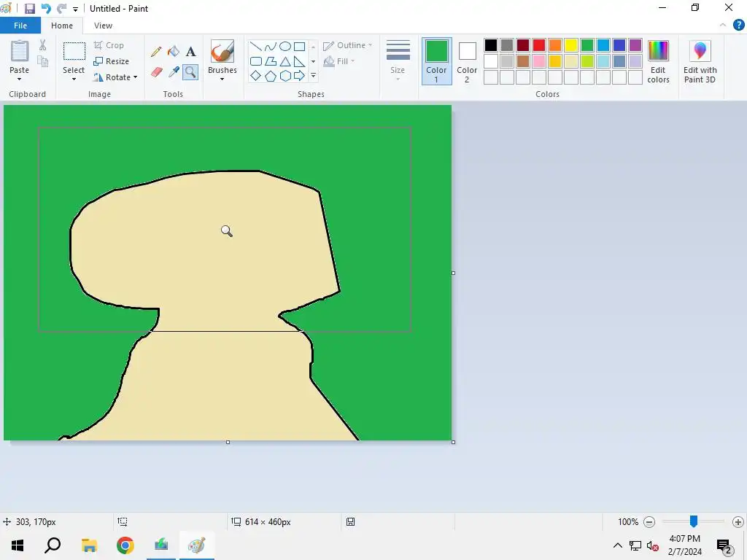Click the Brushes icon

tap(222, 52)
